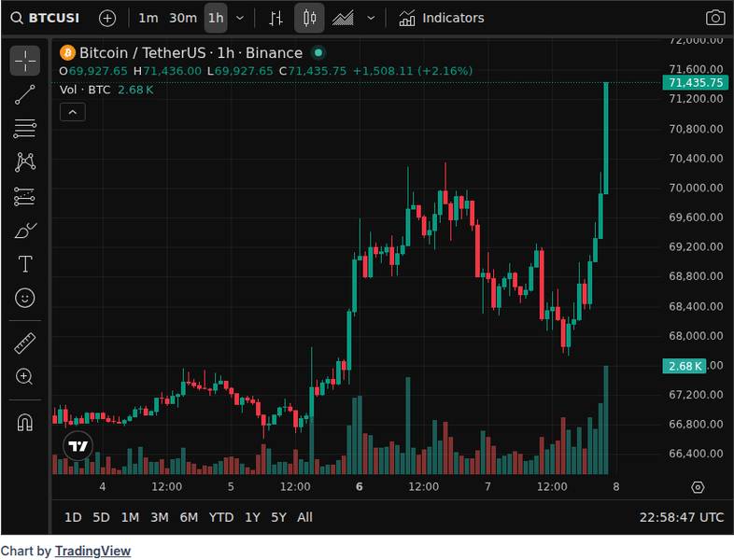Set range to 1Y
The image size is (734, 560).
(252, 517)
